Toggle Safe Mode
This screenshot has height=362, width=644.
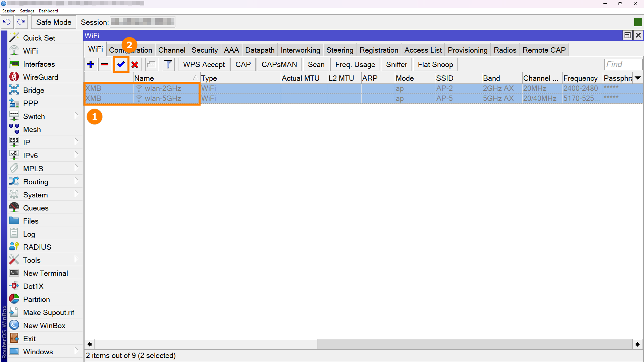pyautogui.click(x=54, y=22)
